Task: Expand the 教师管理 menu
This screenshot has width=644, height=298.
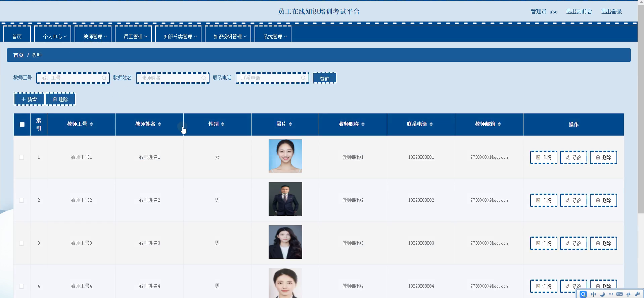Action: pos(93,34)
